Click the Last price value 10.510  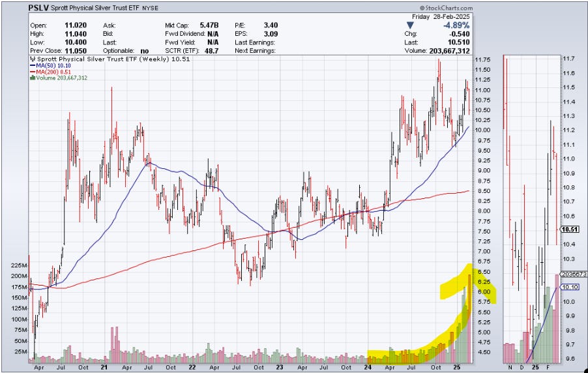click(x=459, y=42)
